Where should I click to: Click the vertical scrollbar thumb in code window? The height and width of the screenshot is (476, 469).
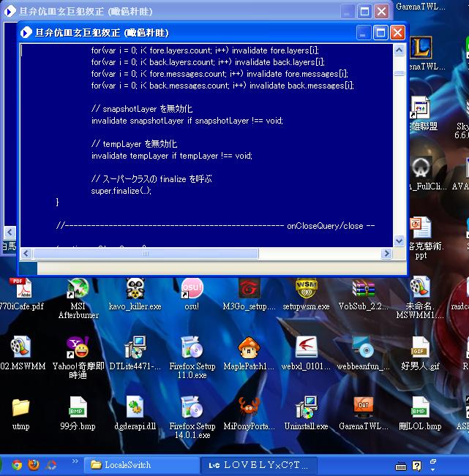point(399,73)
